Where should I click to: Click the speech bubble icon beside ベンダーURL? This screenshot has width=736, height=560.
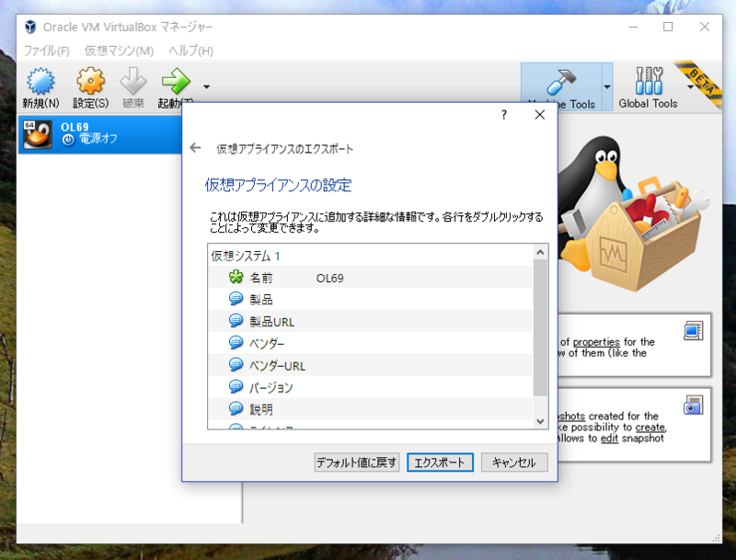click(236, 364)
